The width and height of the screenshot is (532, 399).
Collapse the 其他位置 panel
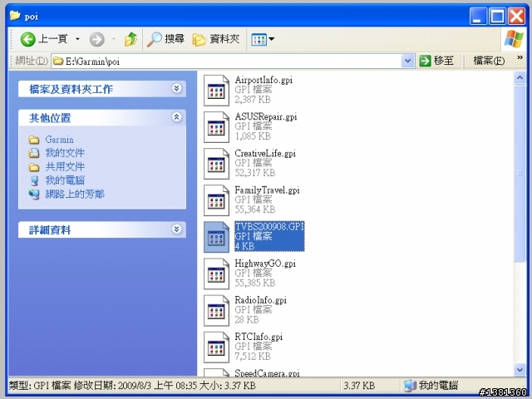(176, 117)
